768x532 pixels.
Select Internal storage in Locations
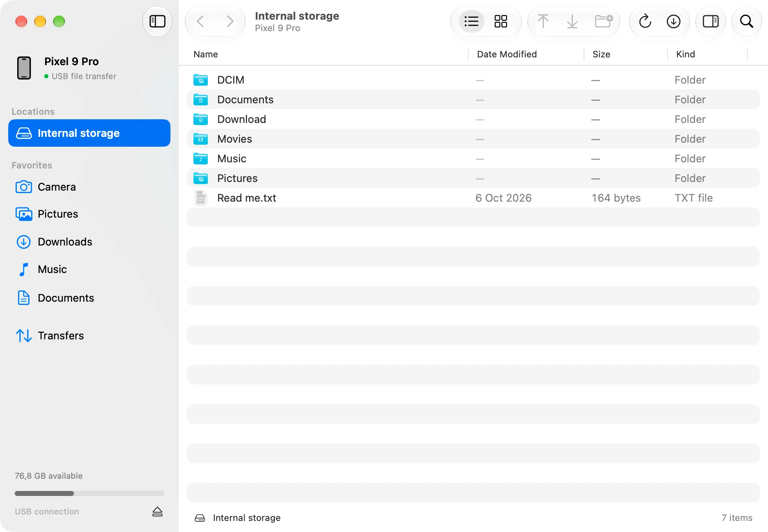click(89, 133)
